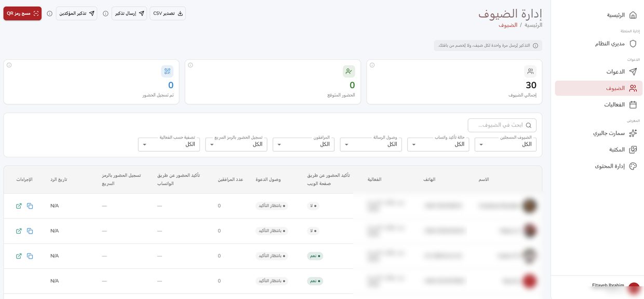Screen dimensions: 644x299
Task: Click the إرسال تذكير button
Action: click(129, 13)
